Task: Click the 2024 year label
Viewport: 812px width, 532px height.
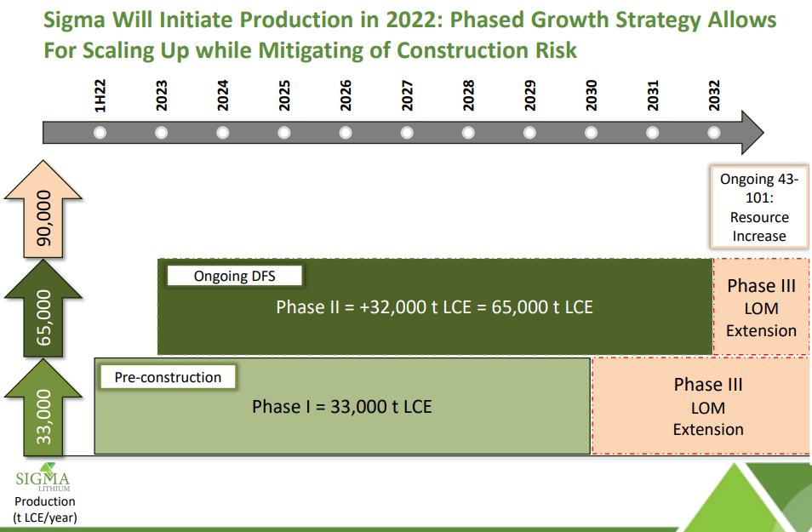Action: point(223,96)
